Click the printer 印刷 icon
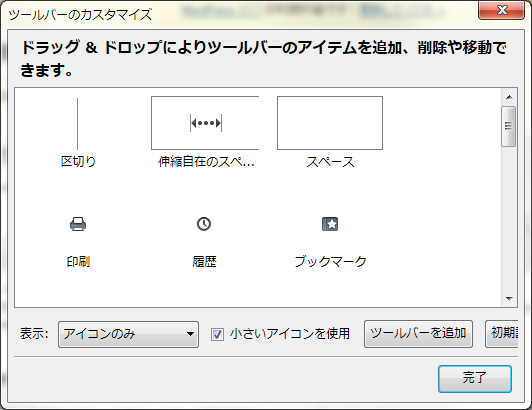532x410 pixels. 78,224
